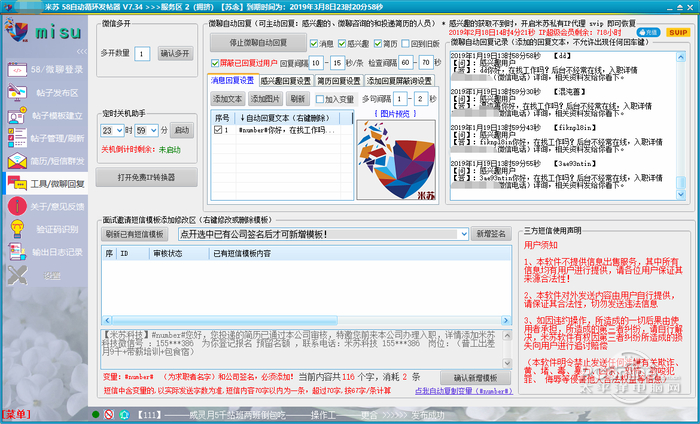Open the 验证码识别 lightbulb icon
This screenshot has height=424, width=700.
17,229
